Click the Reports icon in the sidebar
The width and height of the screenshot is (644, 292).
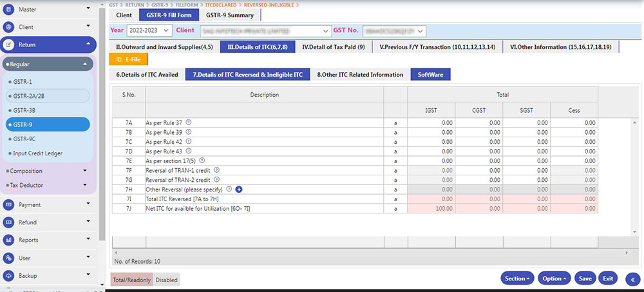pos(9,240)
